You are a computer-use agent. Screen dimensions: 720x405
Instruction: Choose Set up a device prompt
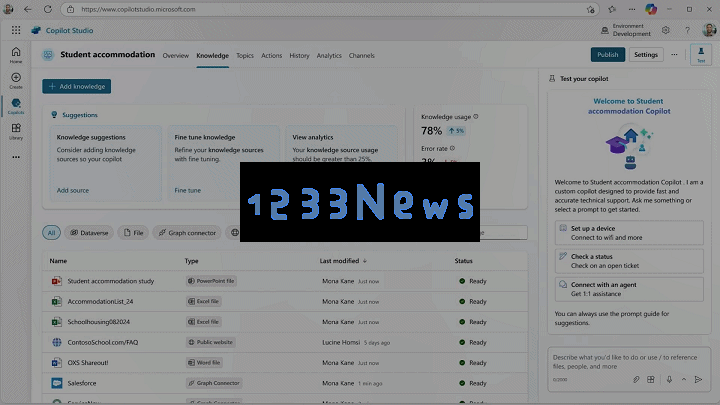pos(629,233)
